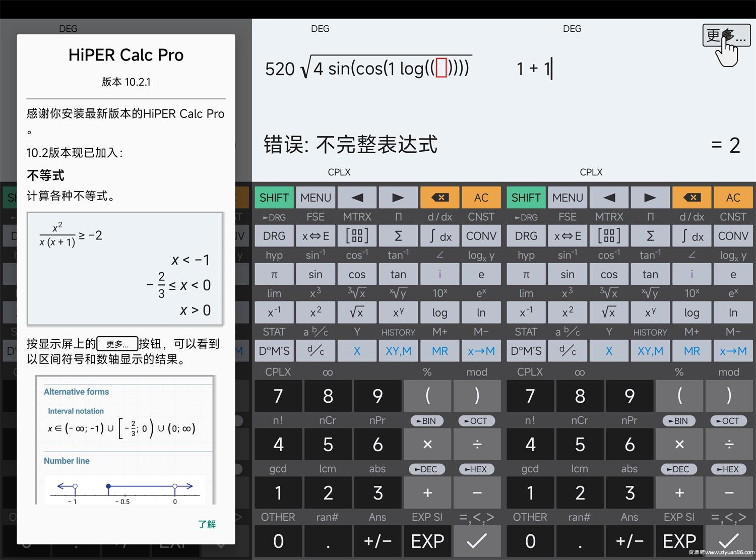
Task: Tap +/− sign key on middle calculator
Action: tap(378, 541)
